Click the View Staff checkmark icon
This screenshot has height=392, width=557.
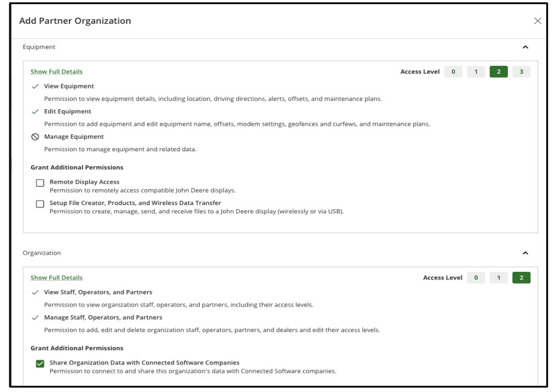(x=35, y=292)
